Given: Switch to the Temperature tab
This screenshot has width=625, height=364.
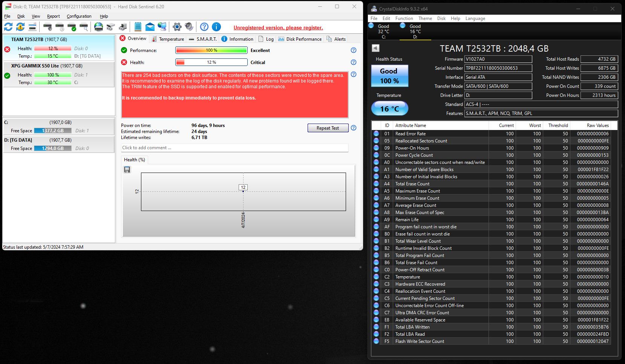Looking at the screenshot, I should (x=168, y=39).
